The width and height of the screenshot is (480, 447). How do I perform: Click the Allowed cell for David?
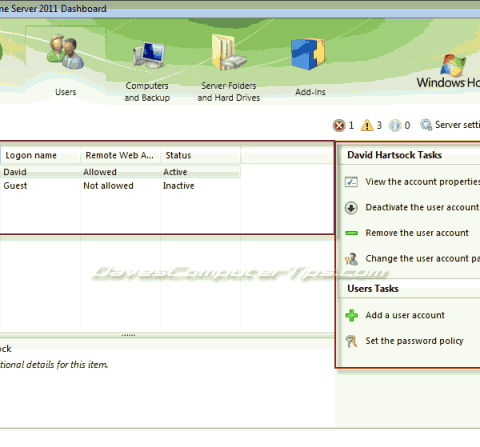[100, 172]
